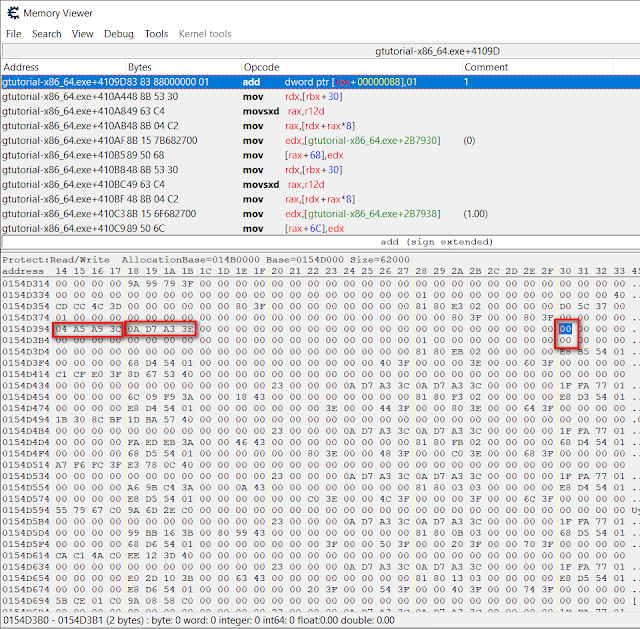Viewport: 640px width, 629px height.
Task: Select the add dword ptr [rbx+00000088],01 instruction row
Action: click(321, 82)
